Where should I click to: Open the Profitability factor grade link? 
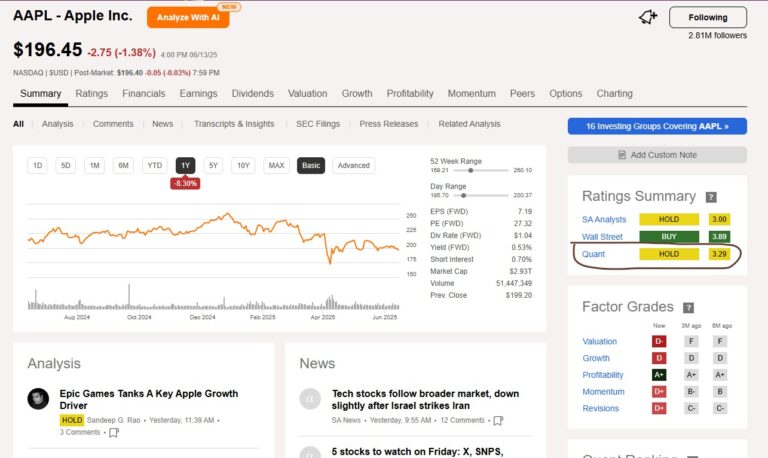point(603,375)
